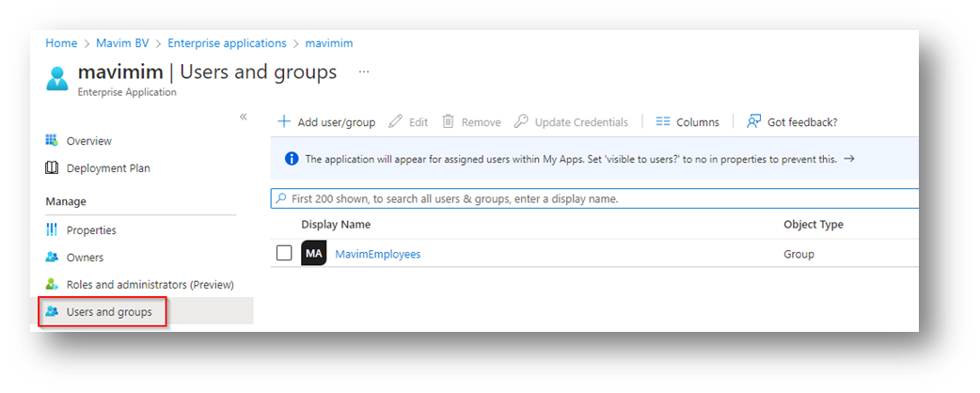The image size is (980, 393).
Task: Click the Group object type cell
Action: 798,254
